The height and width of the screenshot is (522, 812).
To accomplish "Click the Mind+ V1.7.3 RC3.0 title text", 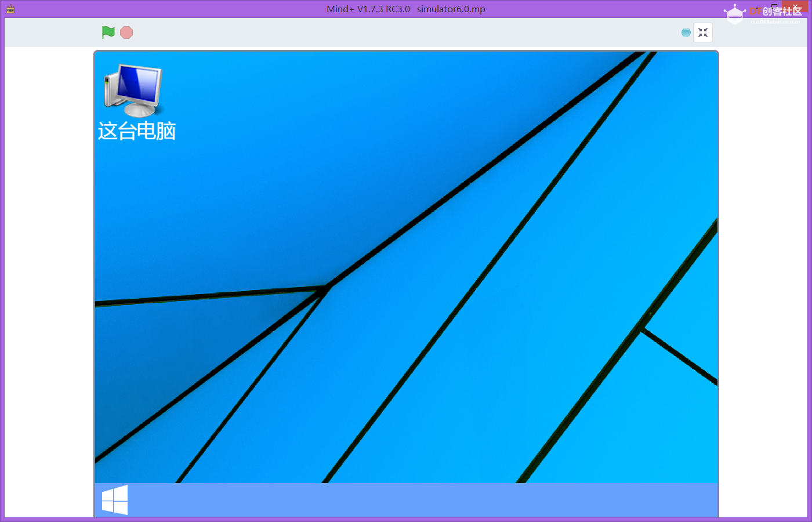I will pos(368,9).
